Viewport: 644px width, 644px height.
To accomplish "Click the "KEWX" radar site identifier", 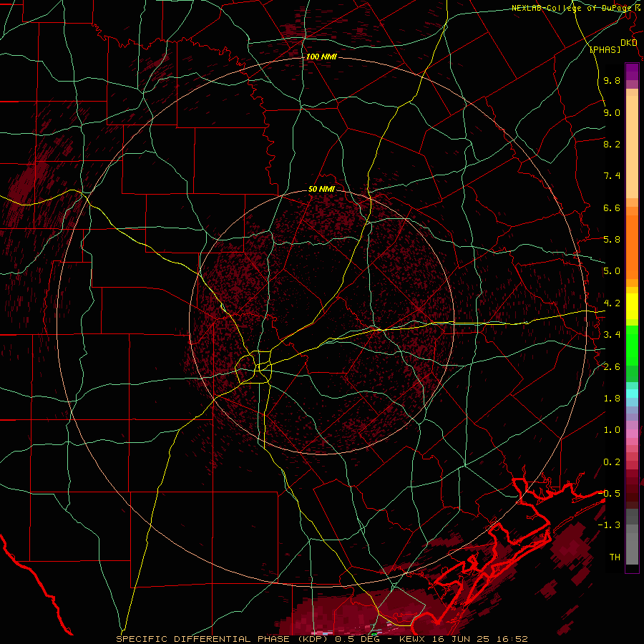I will coord(412,639).
